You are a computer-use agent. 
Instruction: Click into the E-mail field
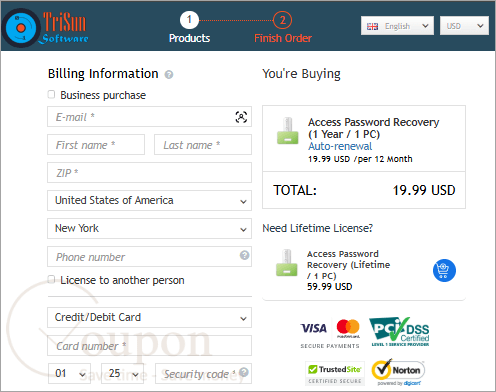149,117
